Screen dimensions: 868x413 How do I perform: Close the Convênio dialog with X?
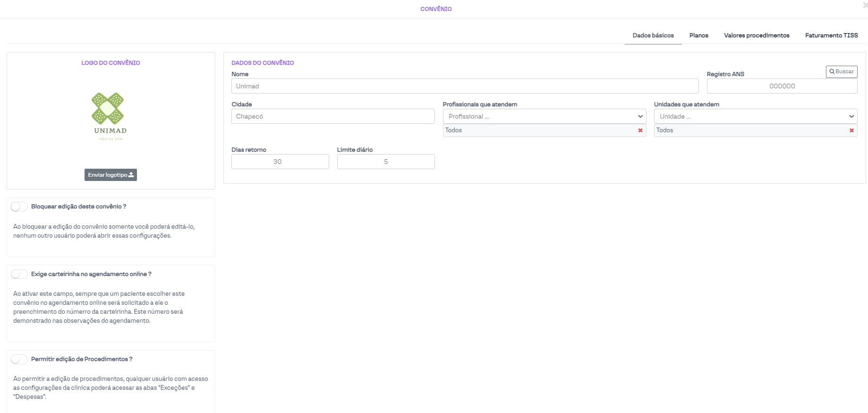[x=865, y=5]
